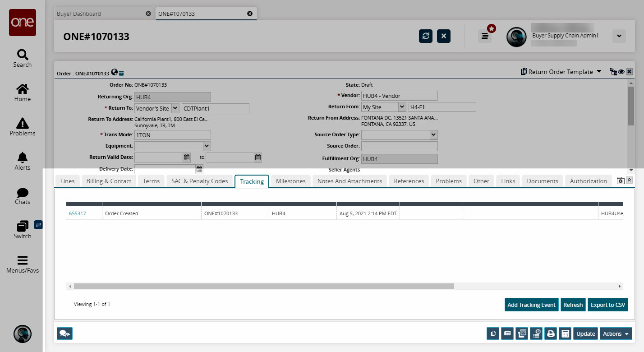Click the Add Tracking Event button
644x352 pixels.
point(531,305)
